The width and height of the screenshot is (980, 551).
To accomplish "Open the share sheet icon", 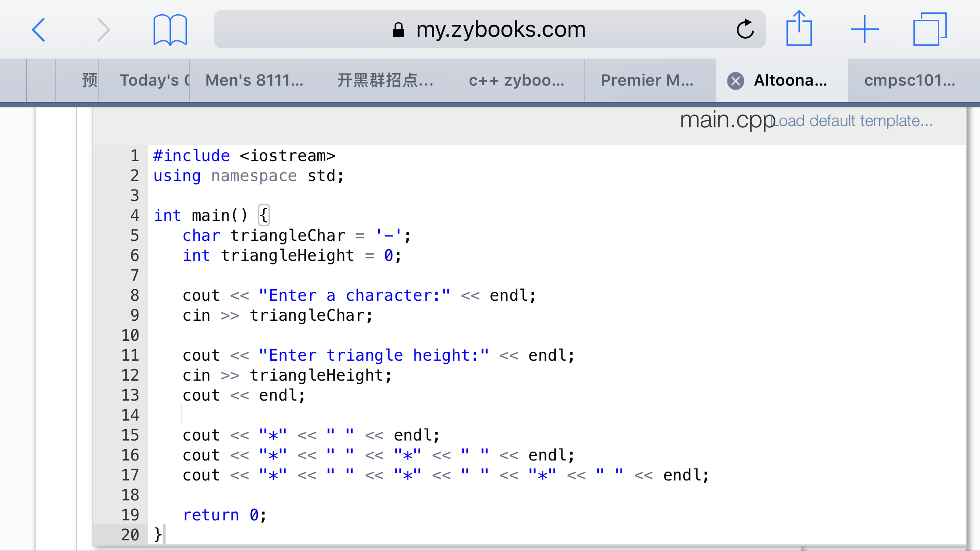I will (799, 29).
